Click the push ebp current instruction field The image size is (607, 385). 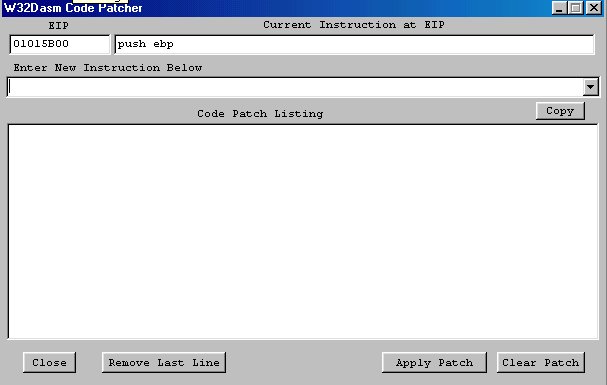(x=354, y=44)
